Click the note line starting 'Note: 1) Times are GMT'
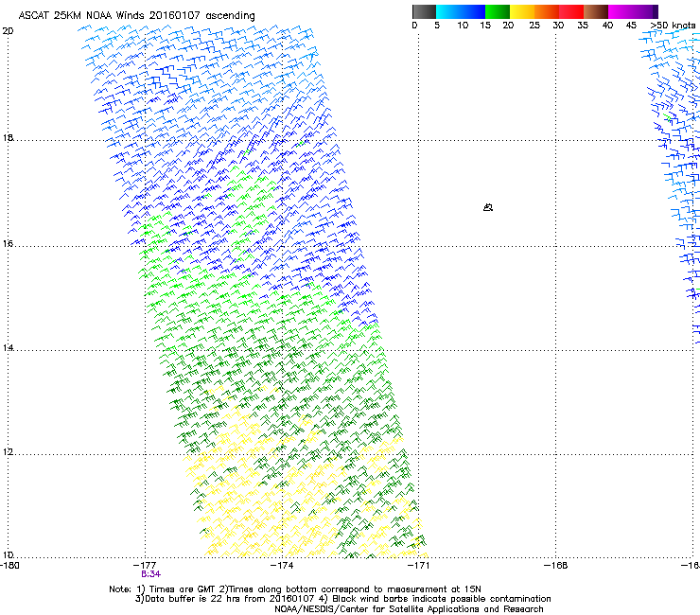This screenshot has width=700, height=615. tap(295, 589)
